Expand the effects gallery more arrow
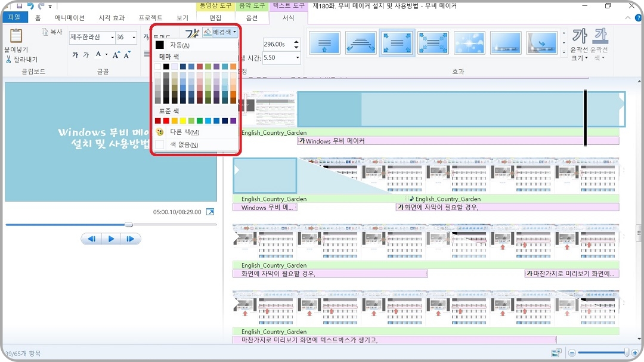 click(563, 52)
